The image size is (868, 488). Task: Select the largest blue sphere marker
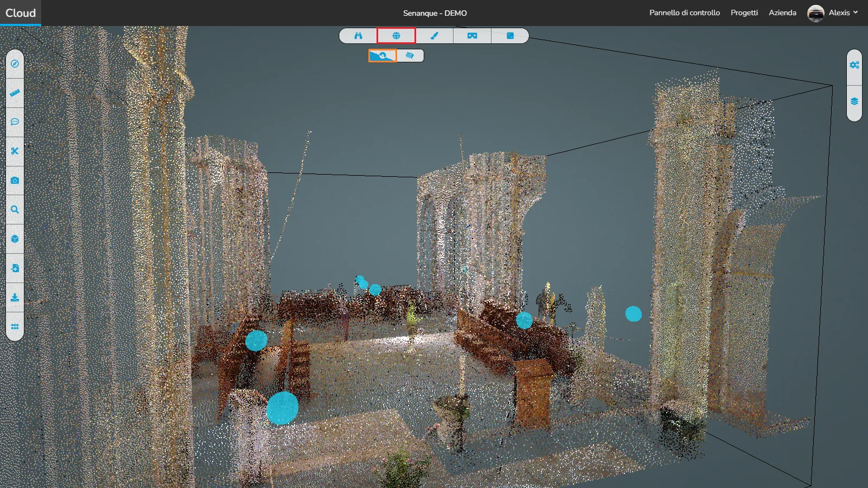click(282, 408)
